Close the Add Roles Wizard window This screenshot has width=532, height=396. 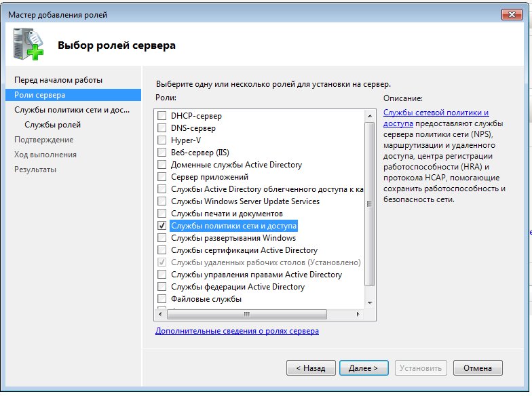(510, 14)
